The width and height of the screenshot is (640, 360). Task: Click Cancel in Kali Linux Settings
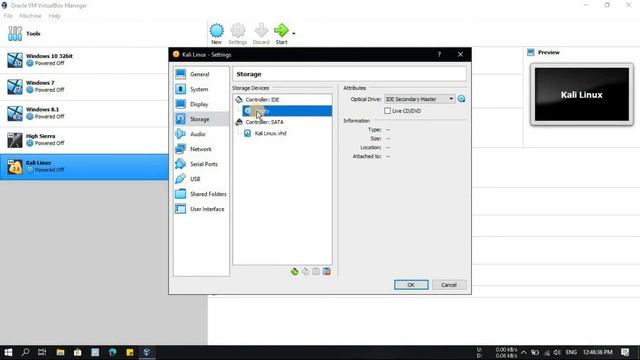point(449,285)
